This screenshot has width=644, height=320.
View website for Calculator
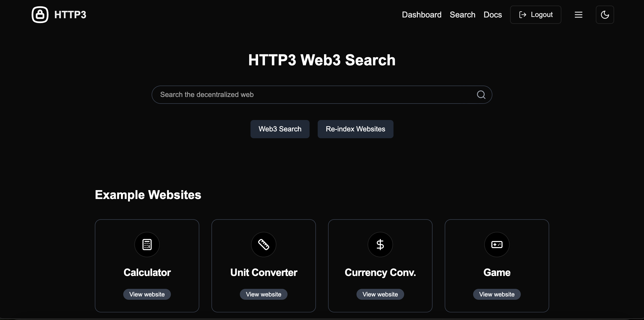click(147, 294)
